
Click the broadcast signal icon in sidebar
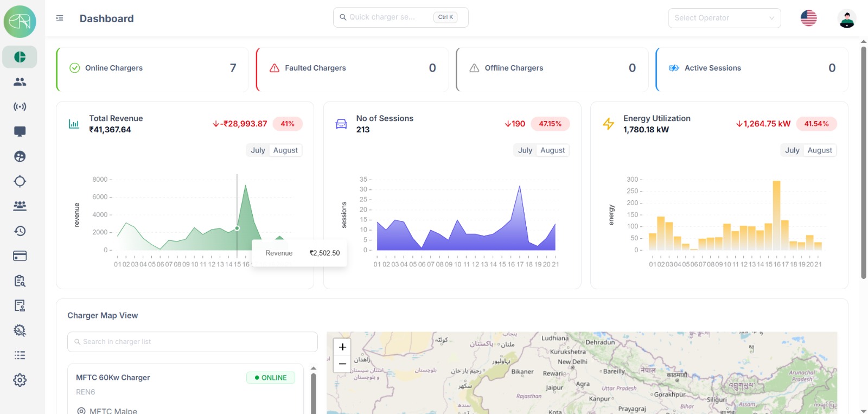[20, 107]
